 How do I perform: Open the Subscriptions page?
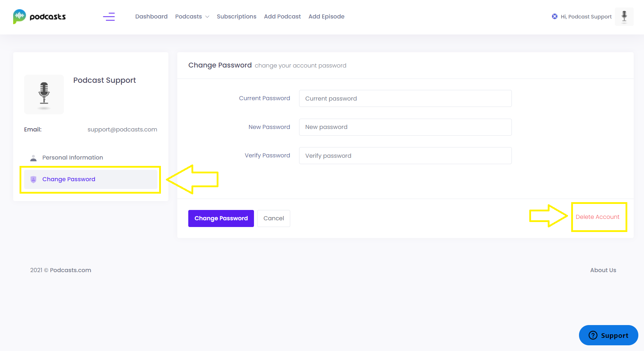pyautogui.click(x=237, y=16)
